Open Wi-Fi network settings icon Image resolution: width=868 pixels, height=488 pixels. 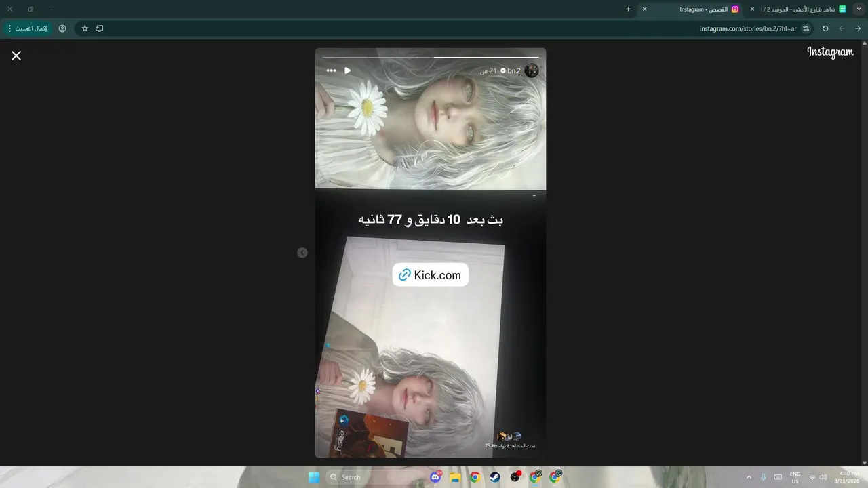pyautogui.click(x=812, y=477)
